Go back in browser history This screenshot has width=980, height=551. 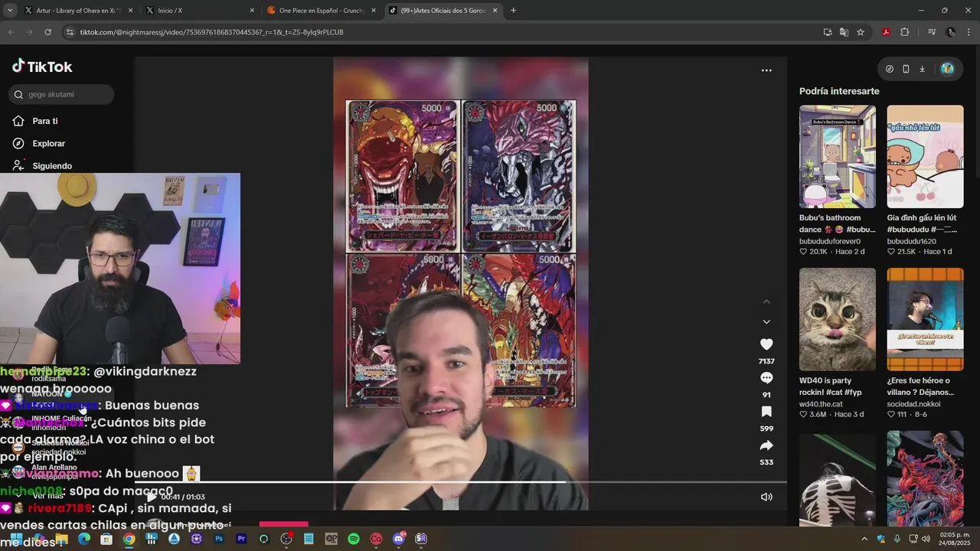[x=11, y=32]
